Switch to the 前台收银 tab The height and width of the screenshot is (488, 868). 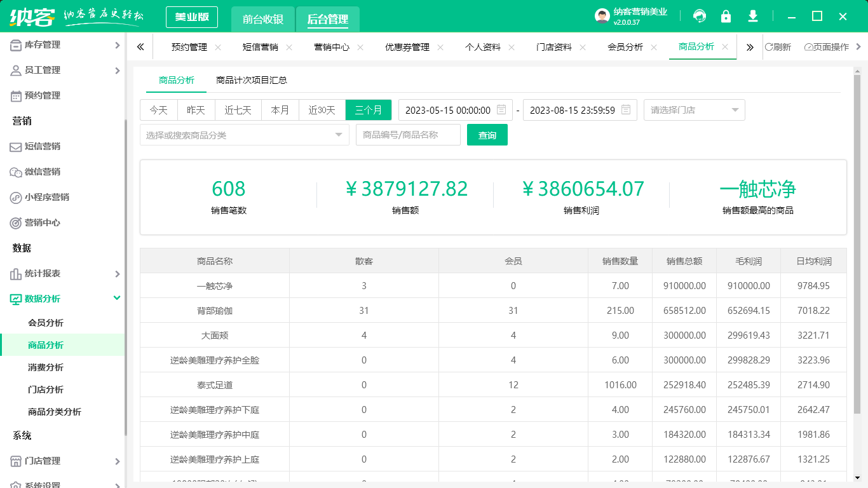[x=261, y=20]
